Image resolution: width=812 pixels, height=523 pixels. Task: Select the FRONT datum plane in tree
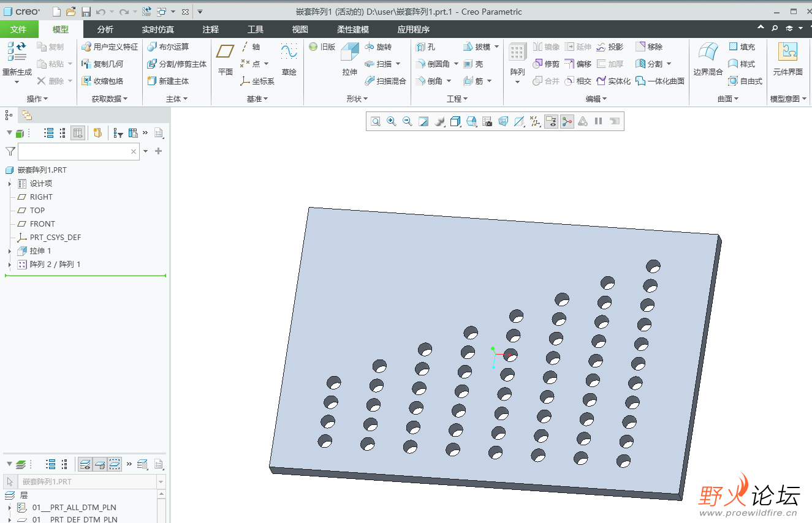coord(42,224)
